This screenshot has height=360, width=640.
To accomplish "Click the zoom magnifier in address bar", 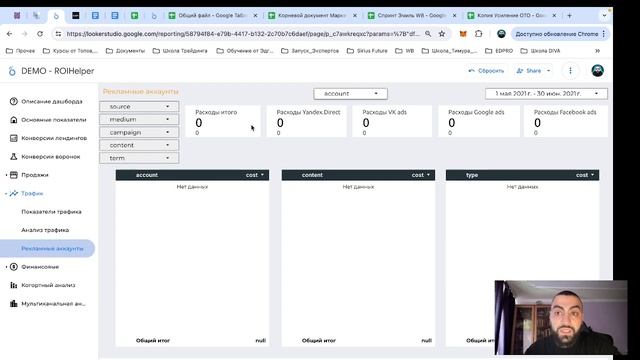I will click(x=428, y=34).
